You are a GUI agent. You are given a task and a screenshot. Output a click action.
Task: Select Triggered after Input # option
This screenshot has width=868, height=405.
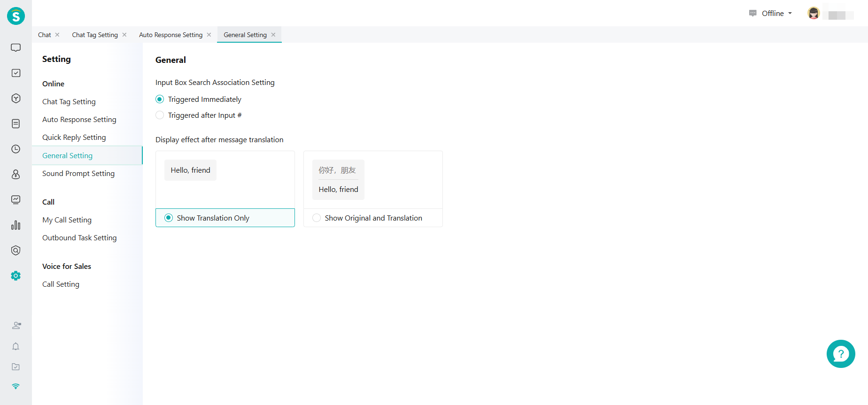(160, 115)
